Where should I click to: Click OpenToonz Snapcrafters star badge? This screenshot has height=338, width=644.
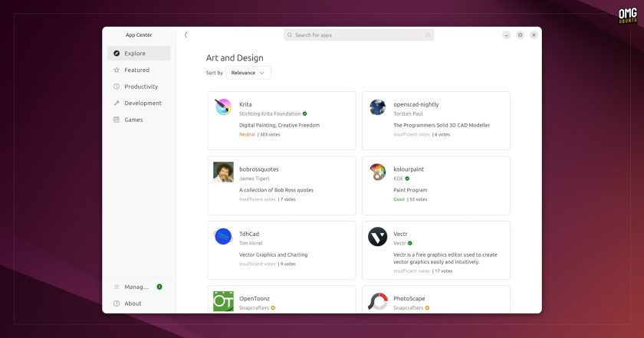(x=273, y=307)
